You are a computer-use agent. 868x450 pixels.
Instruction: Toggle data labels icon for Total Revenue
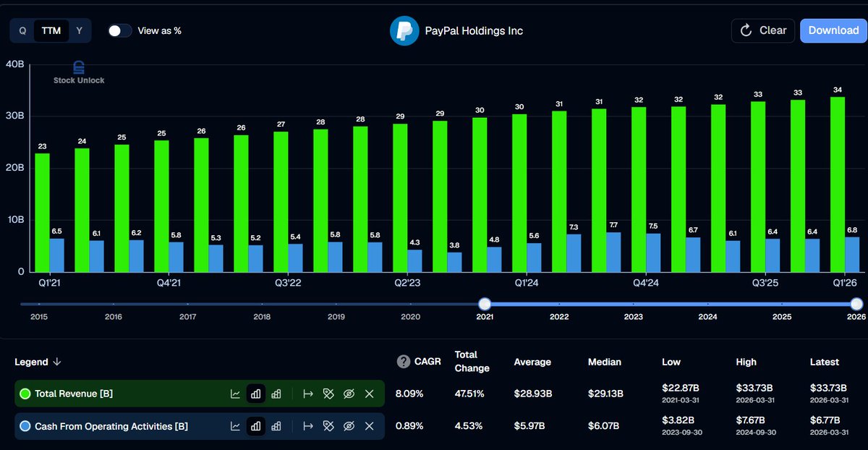tap(328, 394)
